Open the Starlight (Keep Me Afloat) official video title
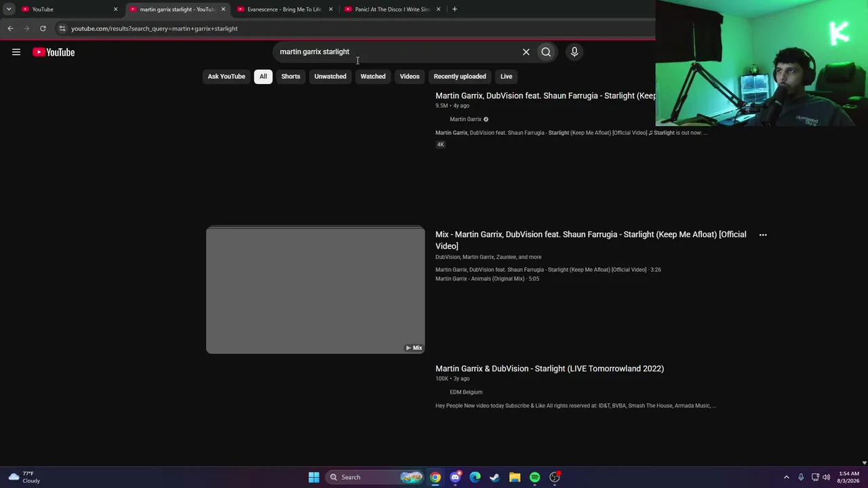 [x=545, y=96]
